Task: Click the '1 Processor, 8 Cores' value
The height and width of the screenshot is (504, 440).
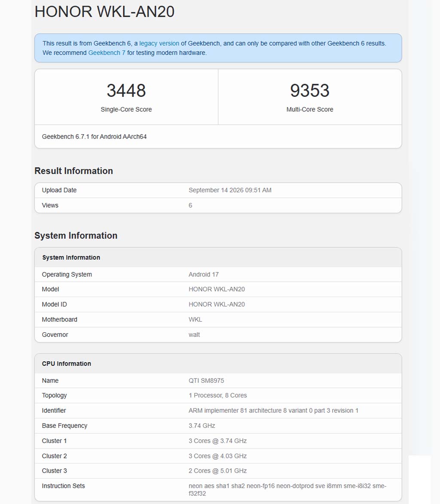Action: [218, 395]
